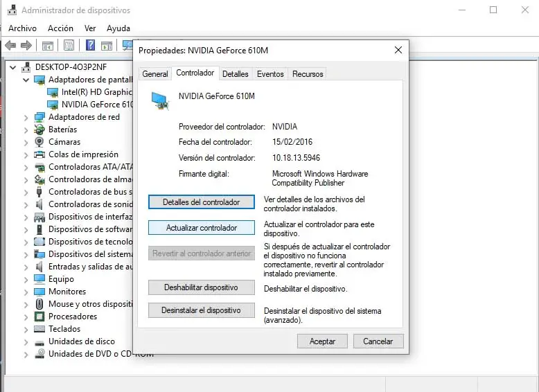Click the NVIDIA GeForce 610M tree icon
This screenshot has height=392, width=539.
(53, 105)
